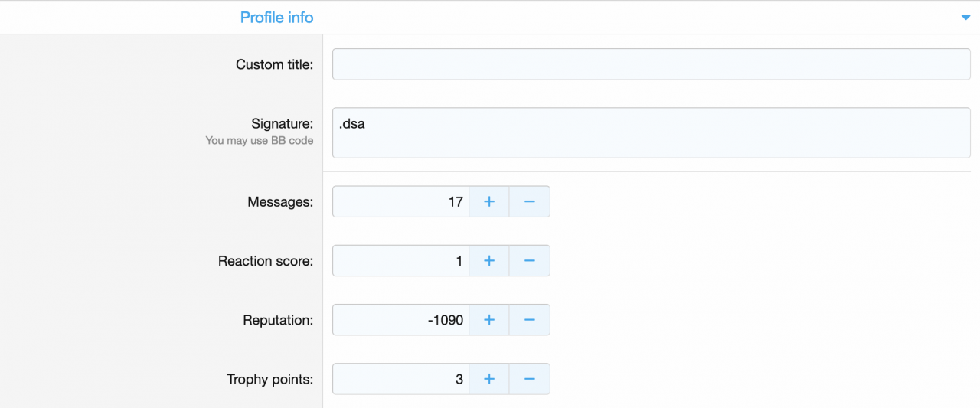Click the Signature label
This screenshot has width=980, height=408.
coord(282,124)
